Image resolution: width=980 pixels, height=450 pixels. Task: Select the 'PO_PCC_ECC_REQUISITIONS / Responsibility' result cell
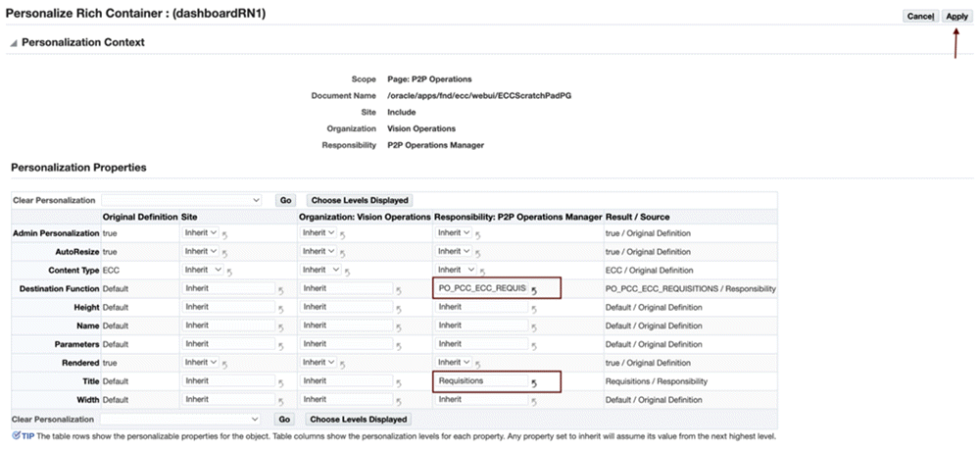691,289
